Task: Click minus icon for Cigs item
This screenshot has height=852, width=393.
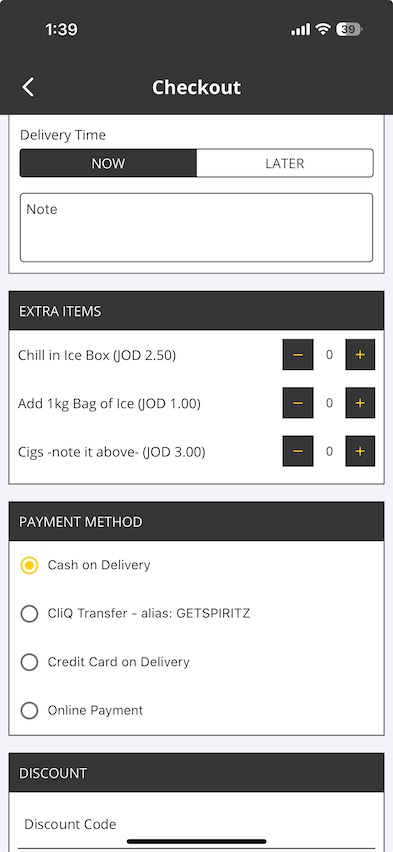Action: (298, 451)
